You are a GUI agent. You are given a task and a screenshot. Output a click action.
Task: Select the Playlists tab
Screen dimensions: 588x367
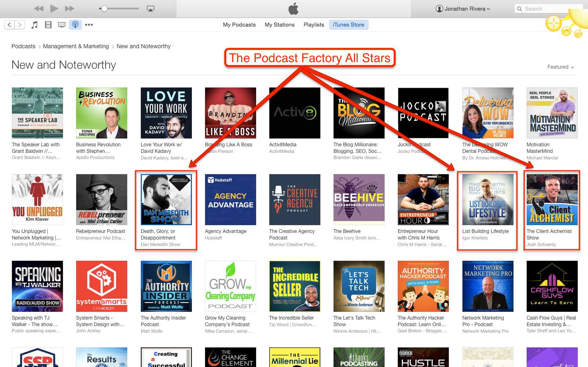click(x=314, y=25)
